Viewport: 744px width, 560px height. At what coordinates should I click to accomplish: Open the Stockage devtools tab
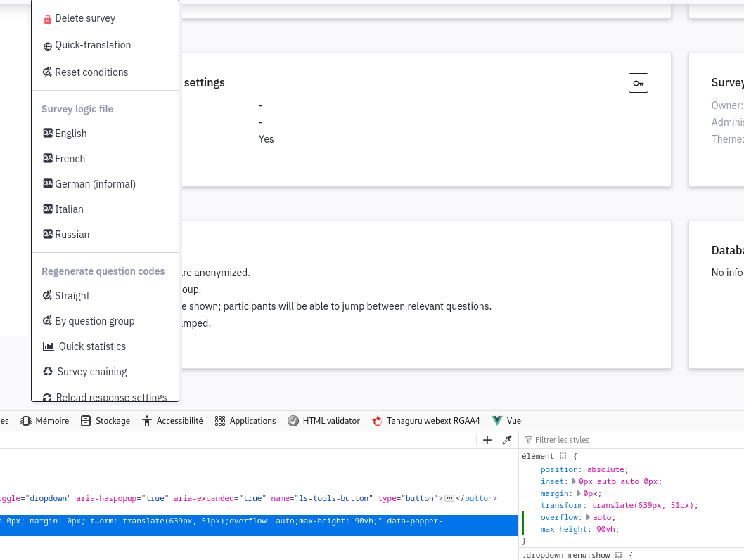[x=105, y=421]
